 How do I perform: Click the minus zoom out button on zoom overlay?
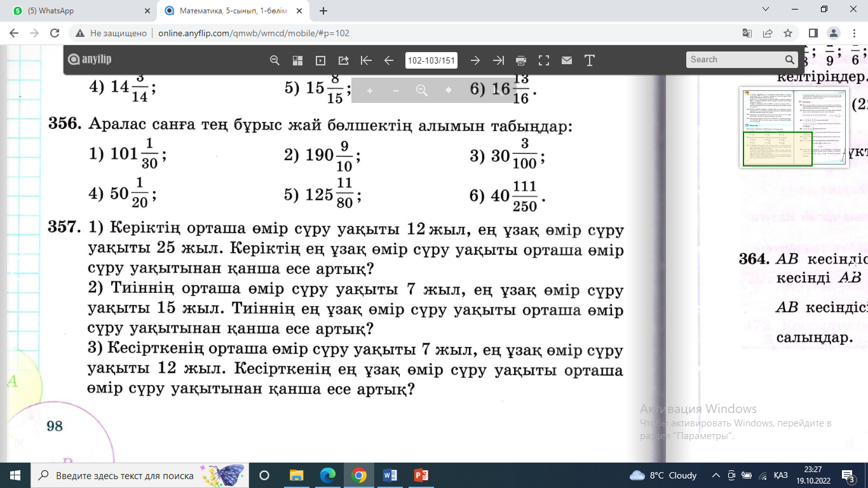pyautogui.click(x=396, y=91)
